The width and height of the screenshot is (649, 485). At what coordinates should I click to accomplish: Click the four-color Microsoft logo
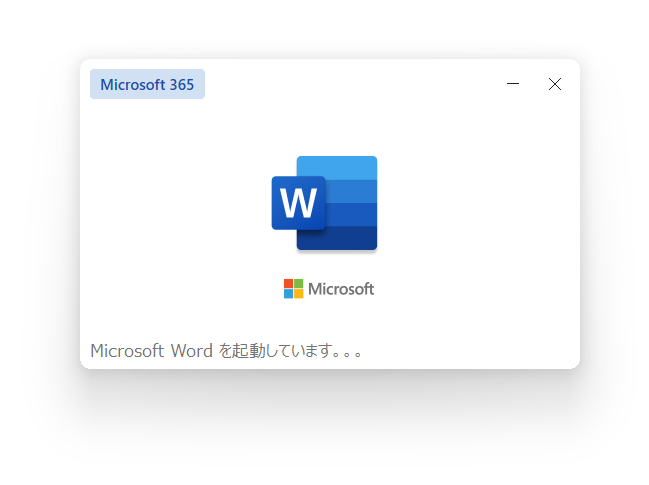[293, 289]
